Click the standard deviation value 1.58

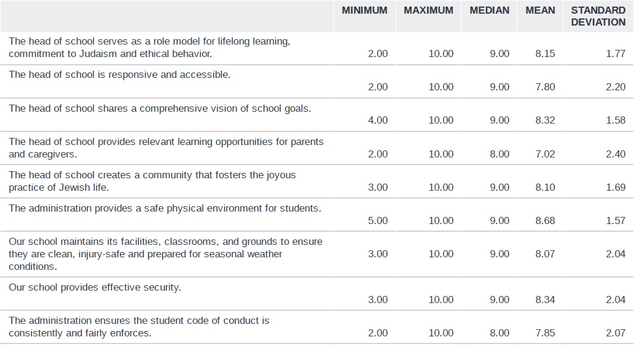click(x=615, y=121)
